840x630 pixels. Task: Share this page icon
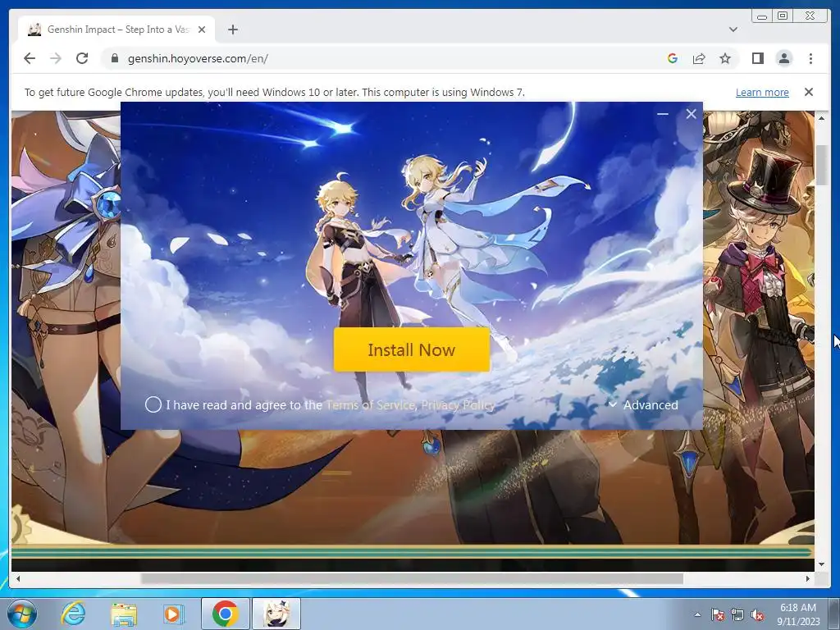coord(699,58)
